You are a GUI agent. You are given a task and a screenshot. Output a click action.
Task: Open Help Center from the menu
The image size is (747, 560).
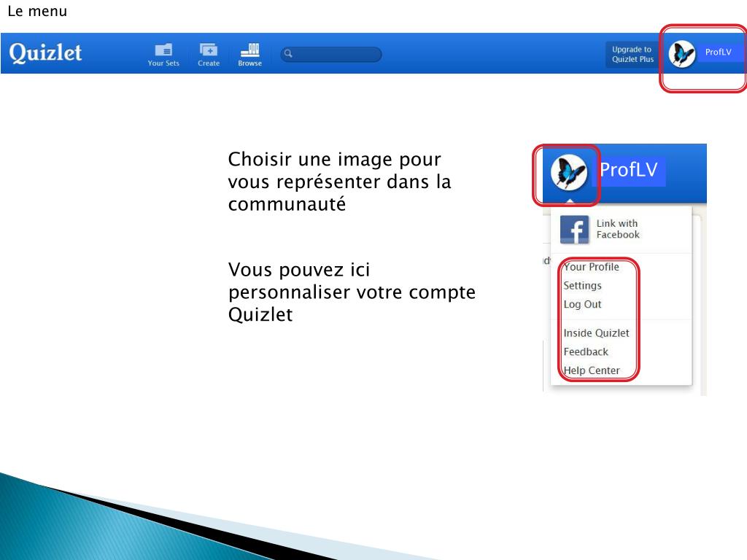click(591, 370)
